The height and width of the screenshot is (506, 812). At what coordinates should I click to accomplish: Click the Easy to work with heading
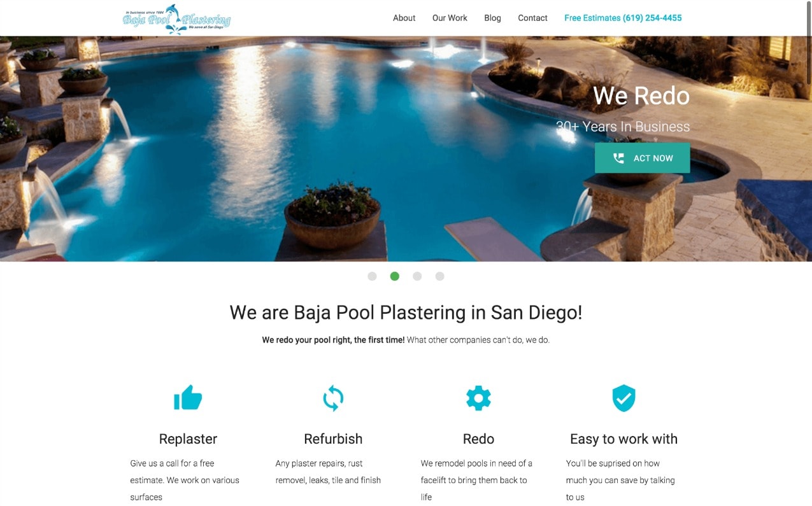click(623, 439)
